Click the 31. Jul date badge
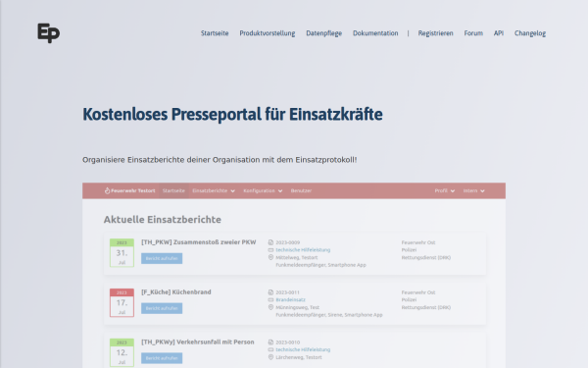 pyautogui.click(x=122, y=253)
